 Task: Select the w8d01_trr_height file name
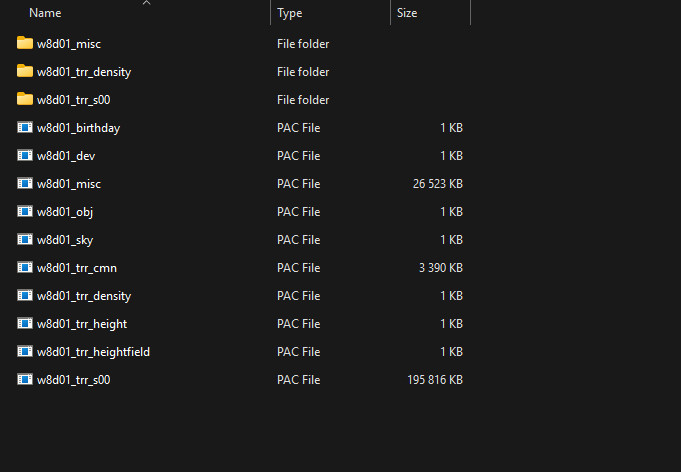tap(82, 324)
